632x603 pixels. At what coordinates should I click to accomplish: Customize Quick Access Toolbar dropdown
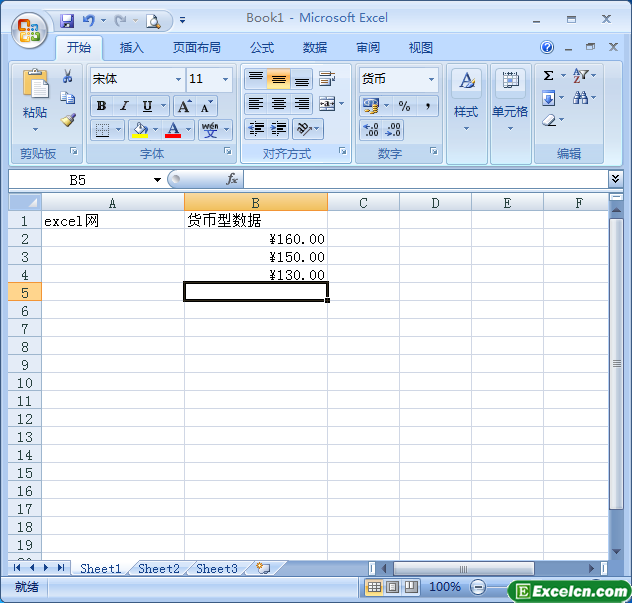click(183, 20)
